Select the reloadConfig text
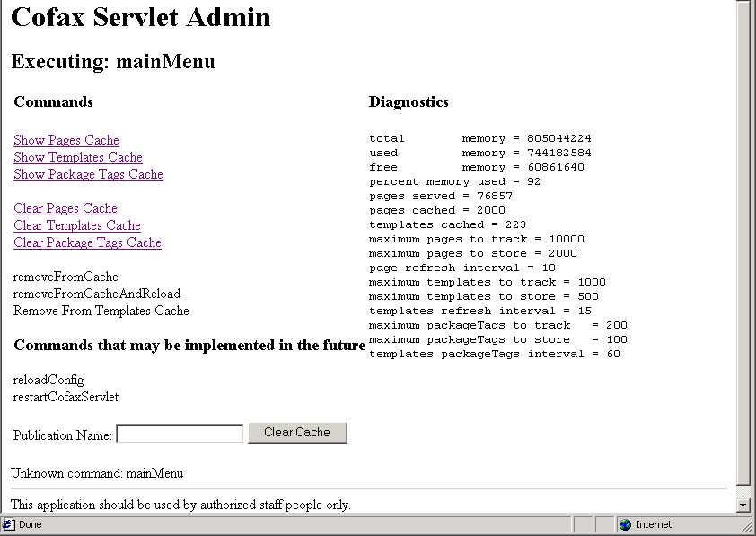 click(x=48, y=380)
